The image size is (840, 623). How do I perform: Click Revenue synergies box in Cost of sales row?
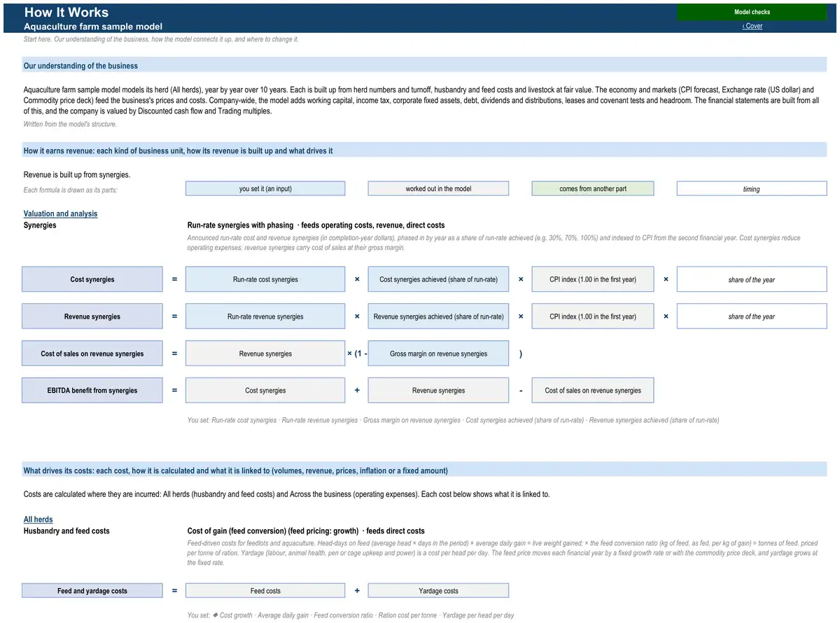click(265, 353)
